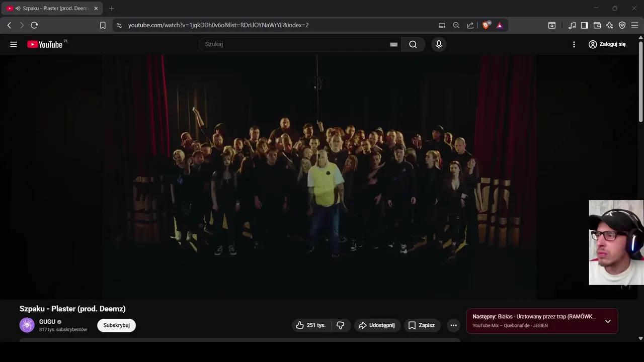Image resolution: width=644 pixels, height=362 pixels.
Task: Save the video with Zapisz button
Action: coord(422,325)
